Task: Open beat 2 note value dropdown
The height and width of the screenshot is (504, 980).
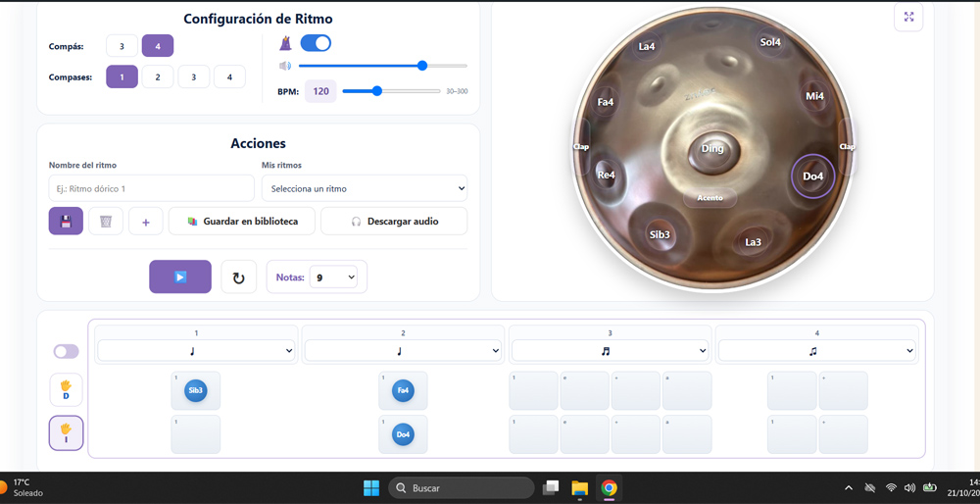Action: point(403,351)
